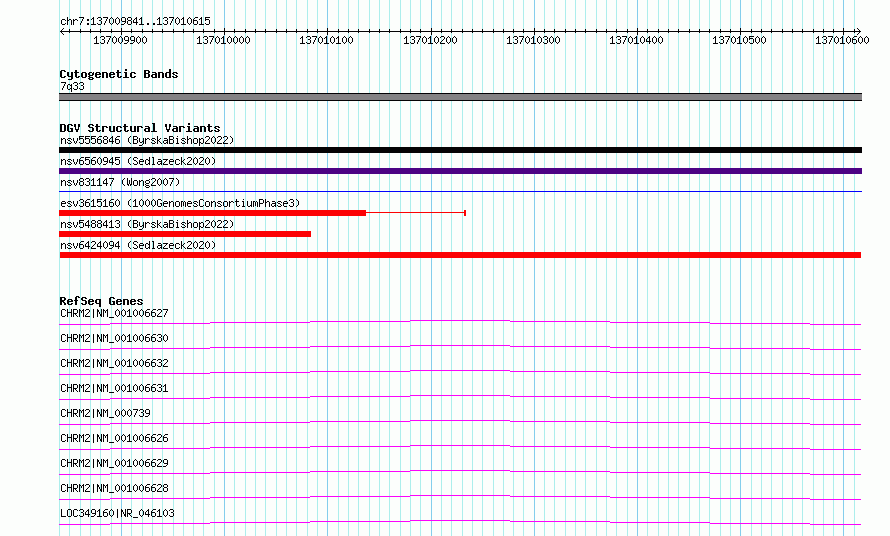
Task: Click the thin blue nsv831147 variant line
Action: click(460, 192)
